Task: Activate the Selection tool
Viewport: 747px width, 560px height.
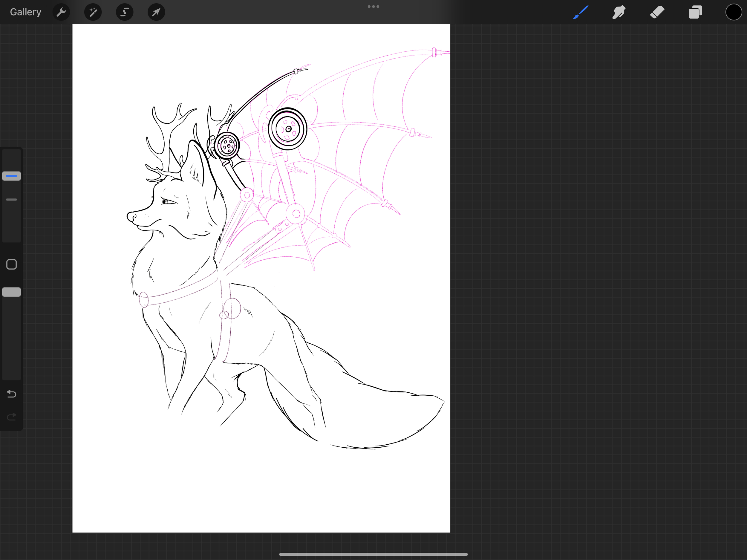Action: click(x=124, y=12)
